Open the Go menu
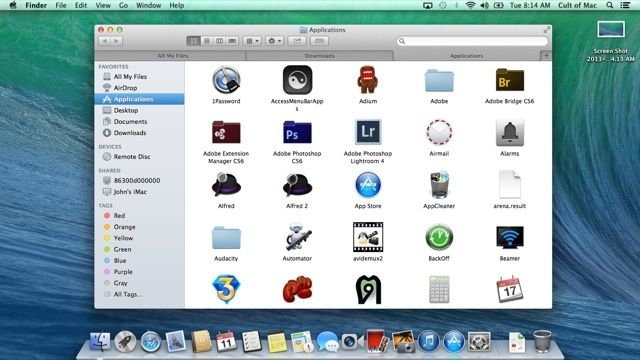Screen dimensions: 640x360 point(123,5)
